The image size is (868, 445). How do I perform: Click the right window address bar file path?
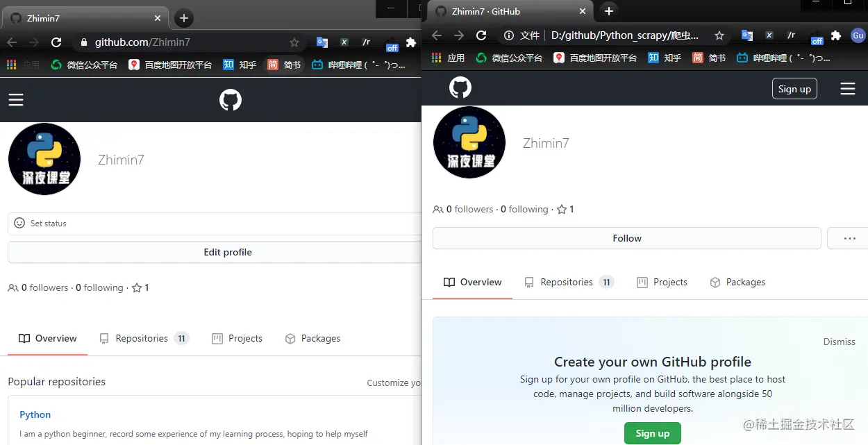625,35
